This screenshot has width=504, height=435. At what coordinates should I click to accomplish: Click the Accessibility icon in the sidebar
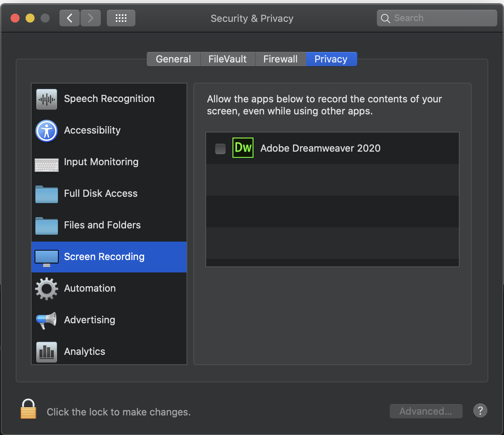point(46,131)
